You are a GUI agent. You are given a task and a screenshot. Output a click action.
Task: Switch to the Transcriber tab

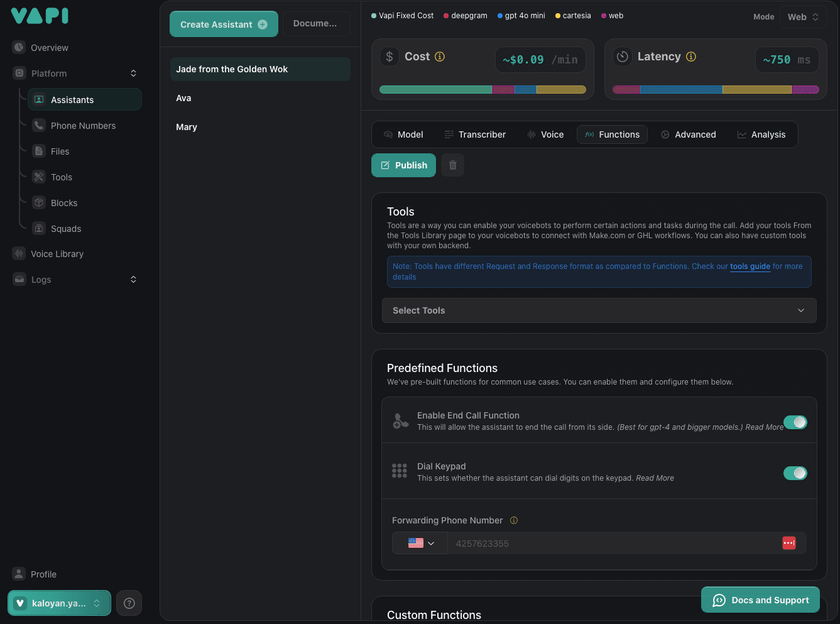(x=475, y=134)
